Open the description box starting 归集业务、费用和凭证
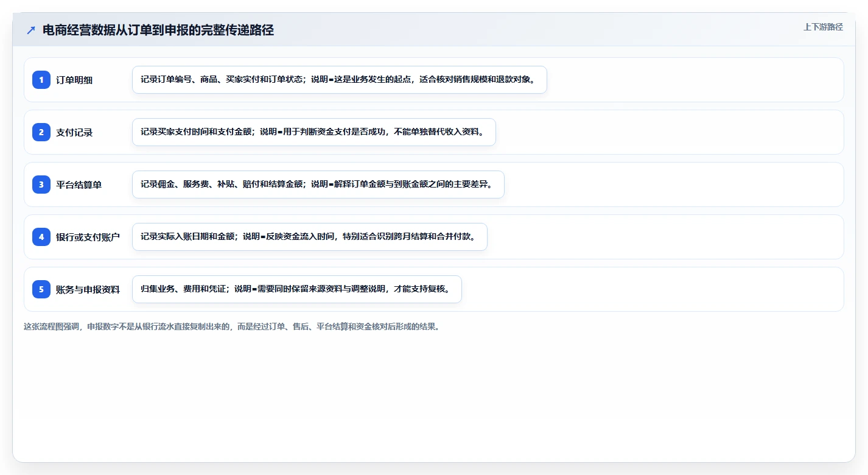This screenshot has width=868, height=475. click(297, 289)
